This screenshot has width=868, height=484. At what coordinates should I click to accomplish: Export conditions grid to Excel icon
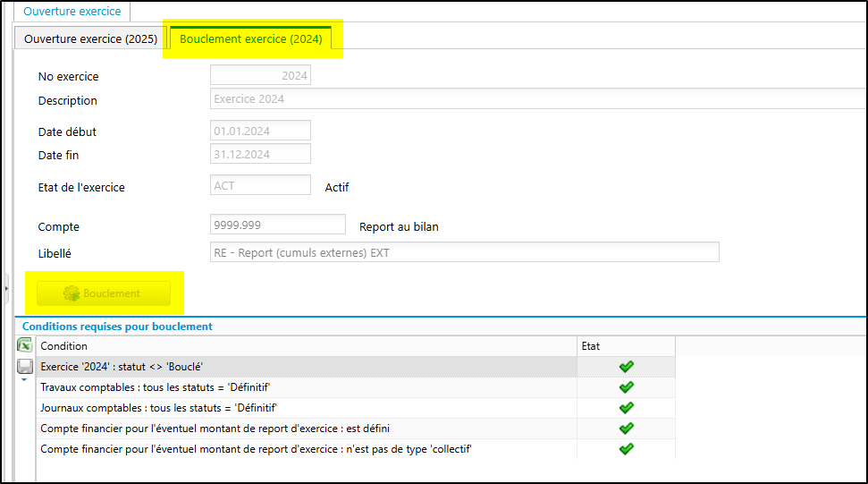click(24, 345)
